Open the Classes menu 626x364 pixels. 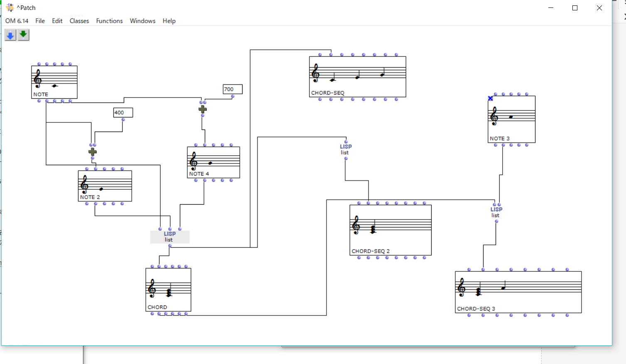tap(79, 21)
